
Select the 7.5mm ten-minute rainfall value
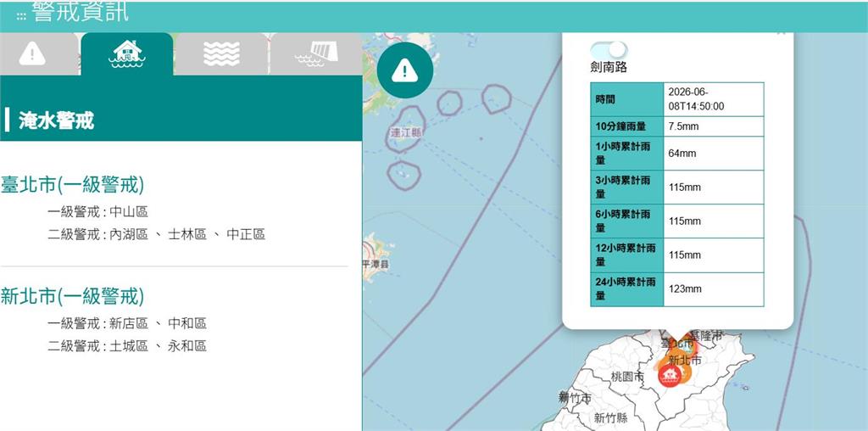[714, 126]
